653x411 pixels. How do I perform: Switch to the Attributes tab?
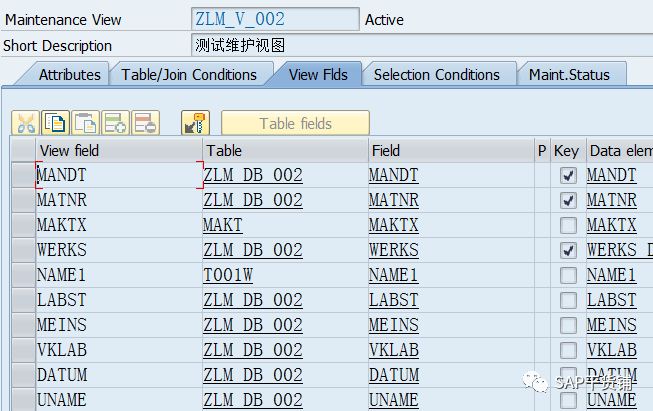tap(69, 75)
